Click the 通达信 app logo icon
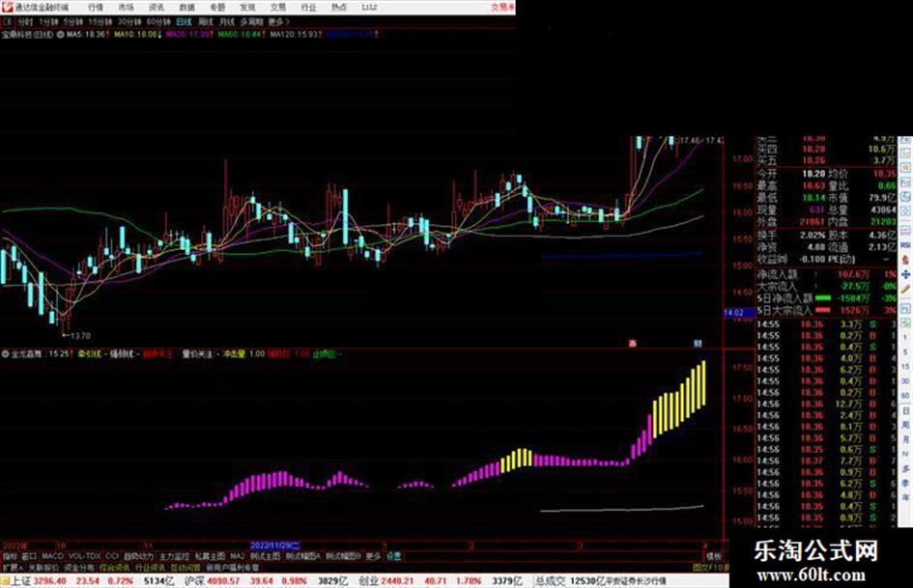This screenshot has height=588, width=913. 8,7
